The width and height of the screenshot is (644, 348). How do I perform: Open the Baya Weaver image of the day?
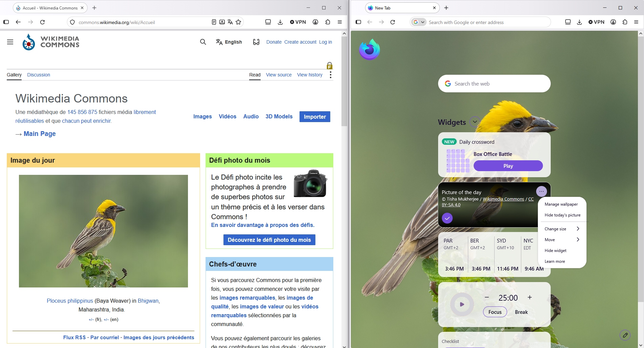click(103, 231)
